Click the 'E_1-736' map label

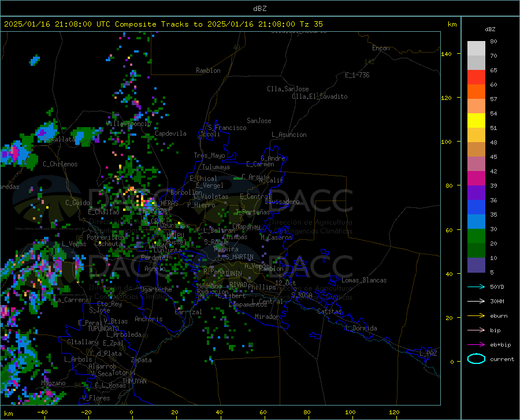(x=357, y=75)
